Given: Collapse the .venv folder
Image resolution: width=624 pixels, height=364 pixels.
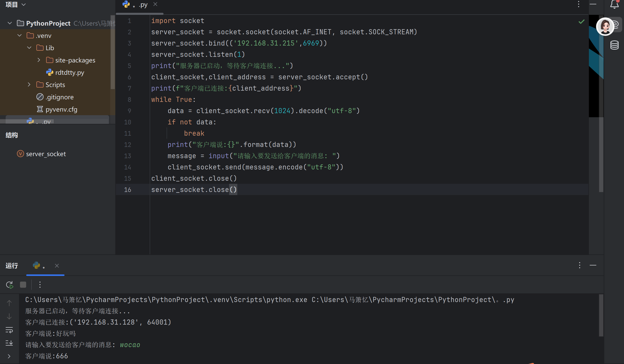Looking at the screenshot, I should tap(19, 36).
